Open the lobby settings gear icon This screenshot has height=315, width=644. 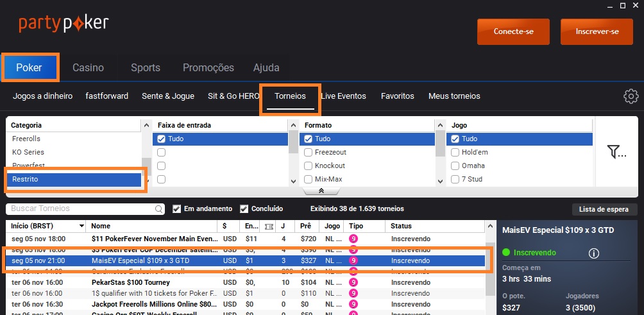click(631, 96)
